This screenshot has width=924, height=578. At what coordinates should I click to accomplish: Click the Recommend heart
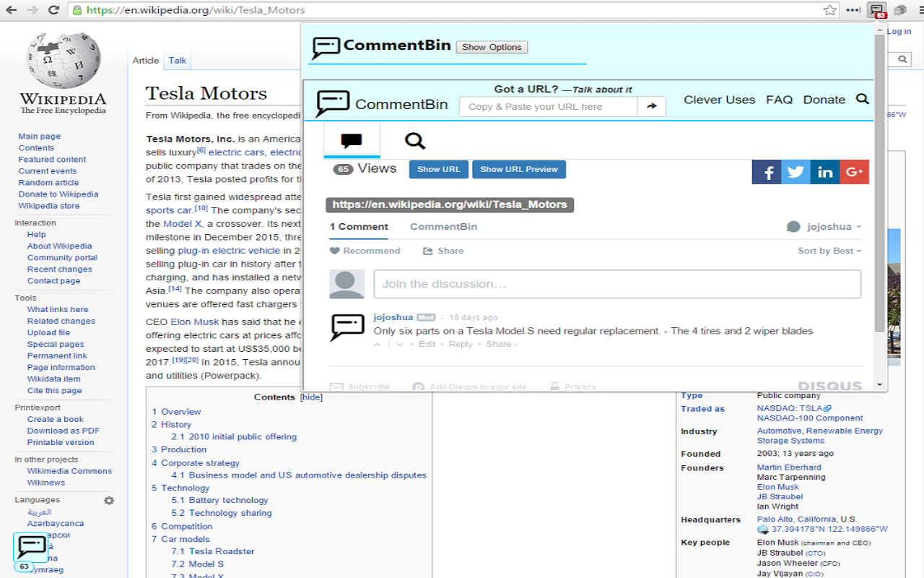tap(334, 251)
